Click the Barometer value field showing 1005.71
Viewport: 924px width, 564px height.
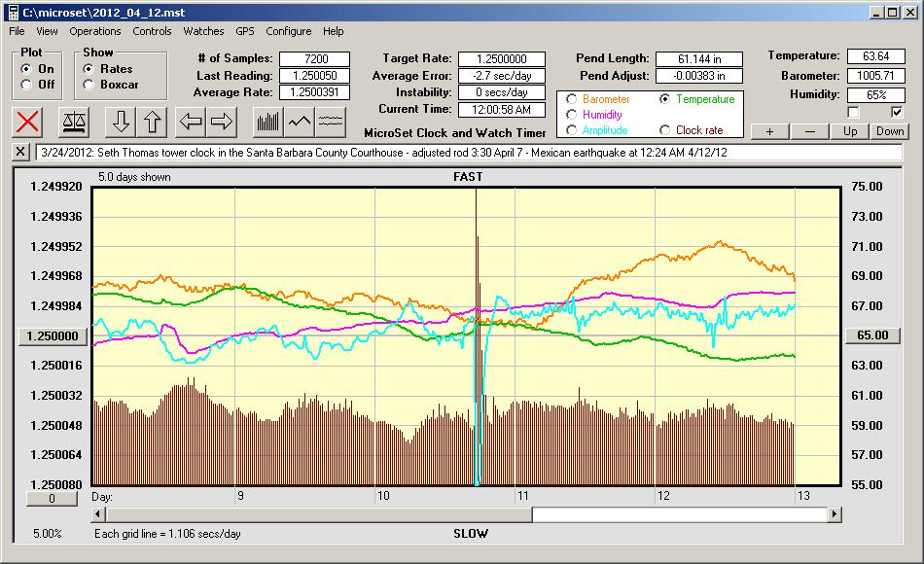click(875, 76)
